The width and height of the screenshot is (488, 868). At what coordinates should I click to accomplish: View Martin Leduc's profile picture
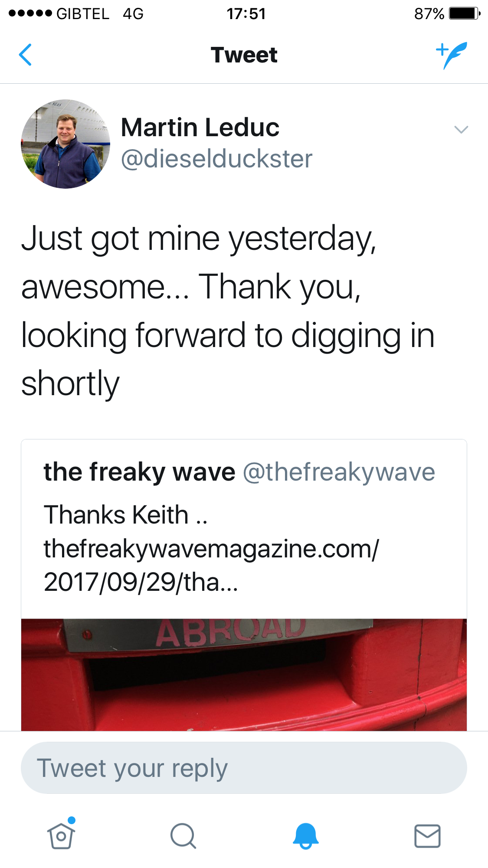(66, 144)
